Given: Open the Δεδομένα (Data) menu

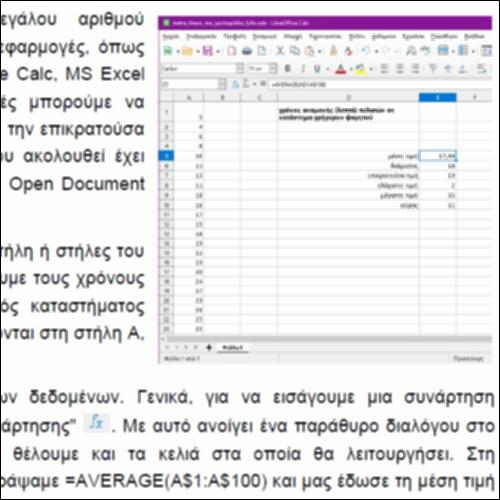Looking at the screenshot, I should click(x=384, y=36).
